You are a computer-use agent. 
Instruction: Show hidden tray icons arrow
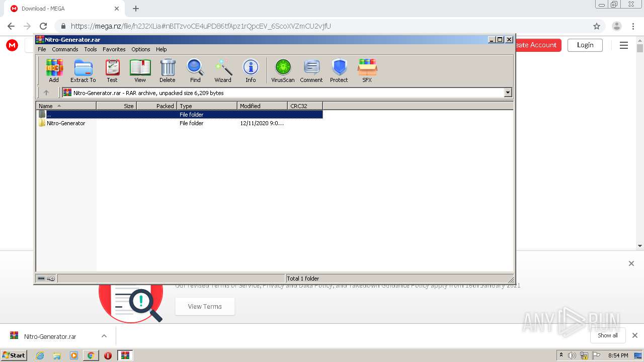coord(561,355)
